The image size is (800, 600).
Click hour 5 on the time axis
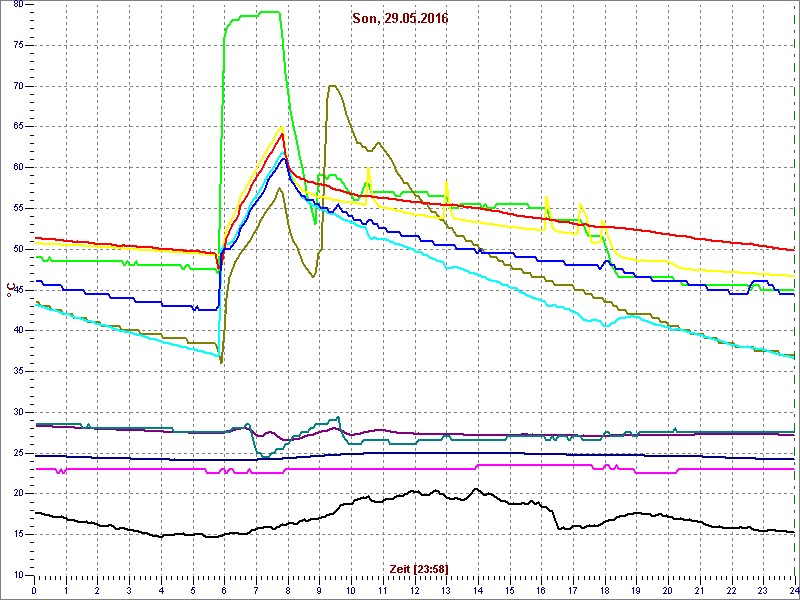(x=193, y=589)
